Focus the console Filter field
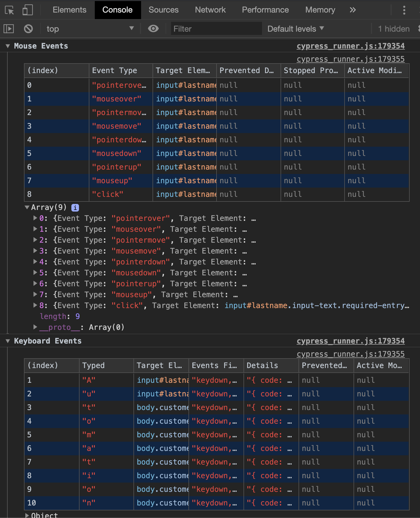 point(217,29)
